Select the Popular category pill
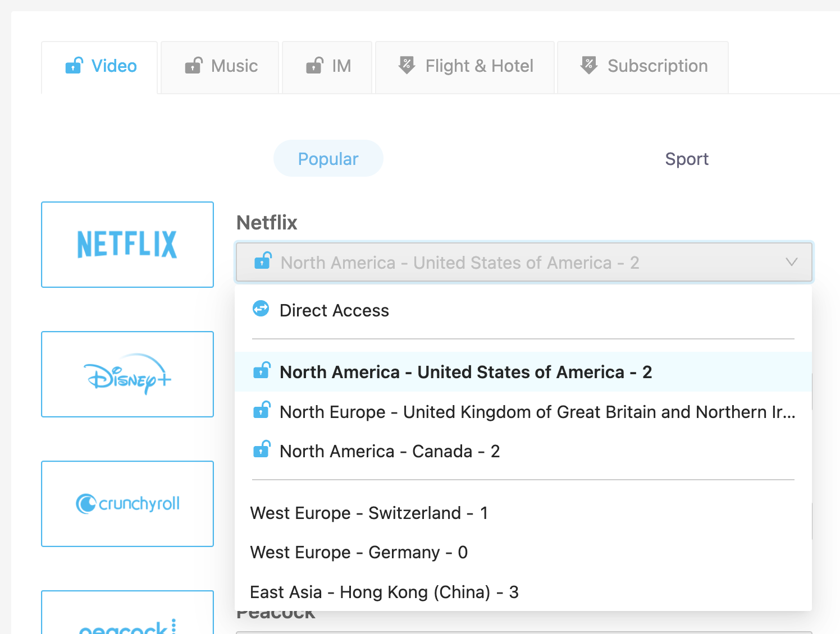Viewport: 840px width, 634px height. pyautogui.click(x=328, y=159)
